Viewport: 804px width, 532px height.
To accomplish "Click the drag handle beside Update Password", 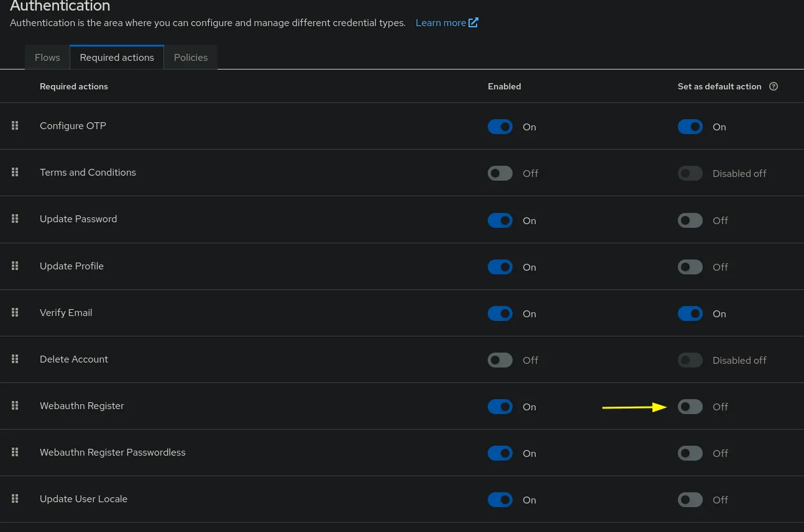I will pos(15,219).
